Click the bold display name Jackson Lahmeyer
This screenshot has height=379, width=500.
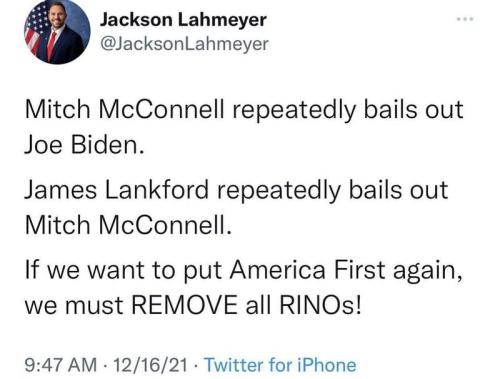click(183, 20)
